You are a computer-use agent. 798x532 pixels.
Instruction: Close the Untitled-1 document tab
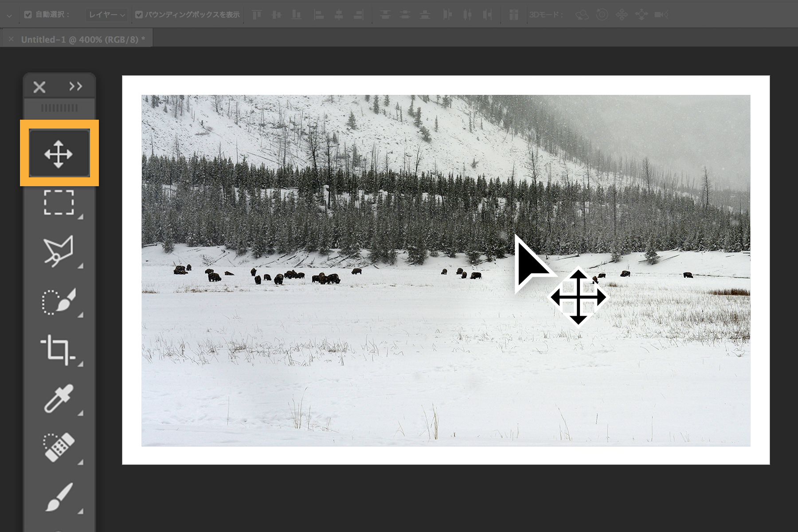click(11, 39)
